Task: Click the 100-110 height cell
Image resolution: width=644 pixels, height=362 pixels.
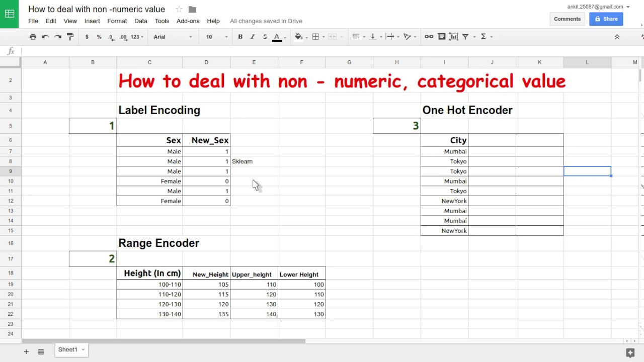Action: point(149,285)
